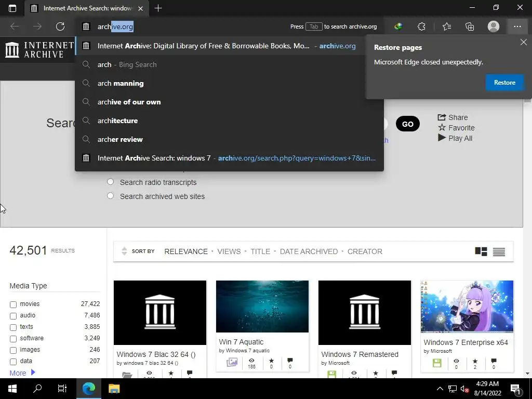Sort results by DATE ARCHIVED
The height and width of the screenshot is (399, 532).
[309, 251]
